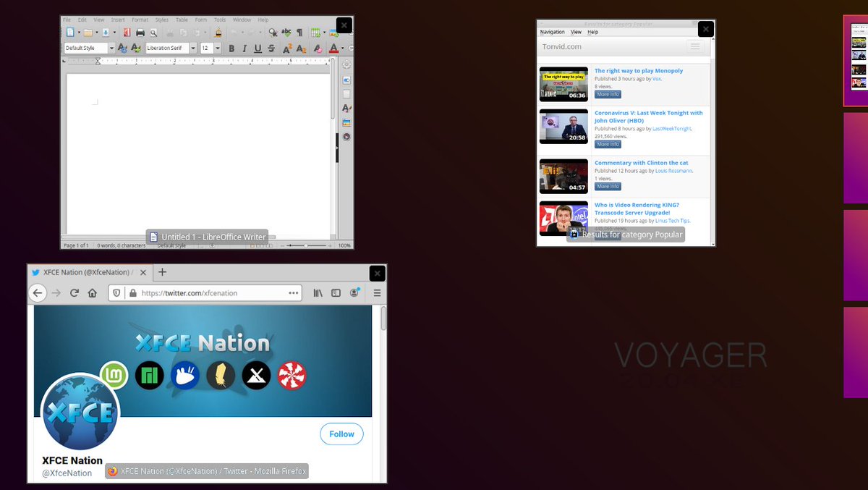
Task: Open 'The right way to play Monopoly' link
Action: coord(639,71)
